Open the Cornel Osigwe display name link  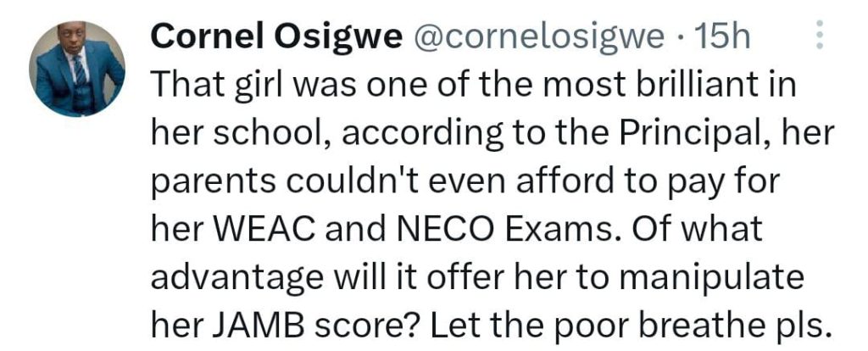(275, 35)
